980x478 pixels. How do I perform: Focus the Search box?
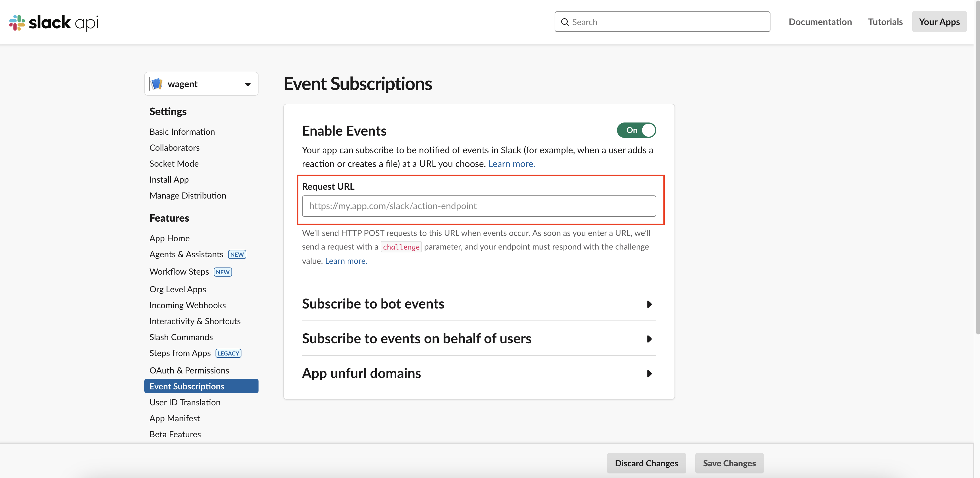click(662, 22)
